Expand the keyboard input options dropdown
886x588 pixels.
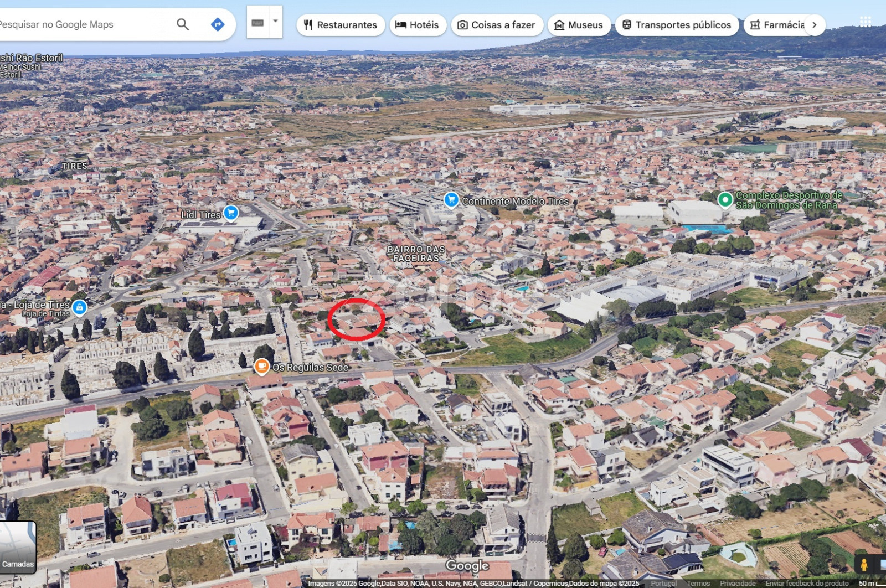click(275, 22)
